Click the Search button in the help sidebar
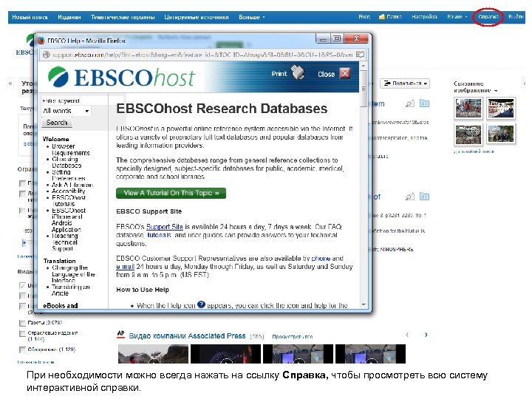 point(57,123)
